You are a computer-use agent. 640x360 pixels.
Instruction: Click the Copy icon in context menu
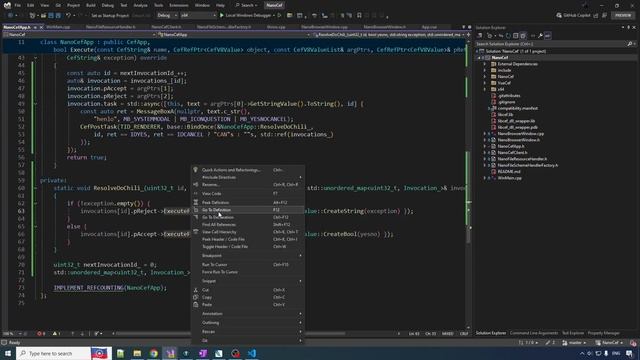tap(196, 297)
